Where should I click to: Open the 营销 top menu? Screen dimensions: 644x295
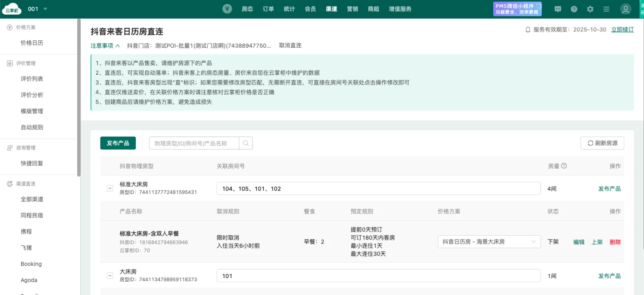[x=352, y=9]
